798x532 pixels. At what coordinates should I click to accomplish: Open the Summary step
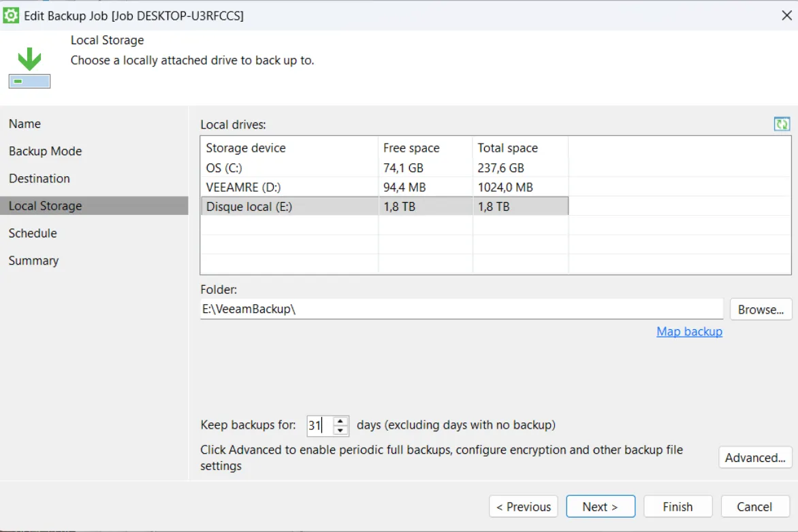pyautogui.click(x=33, y=260)
